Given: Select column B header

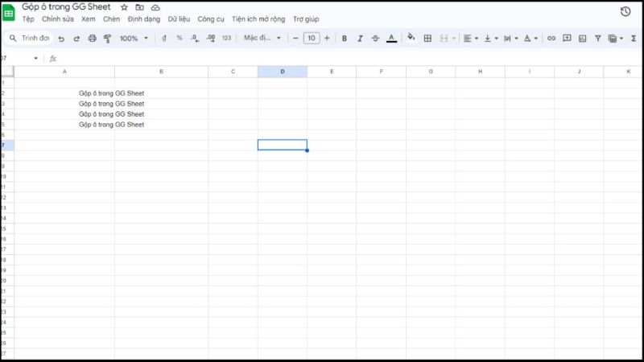Looking at the screenshot, I should click(x=162, y=72).
